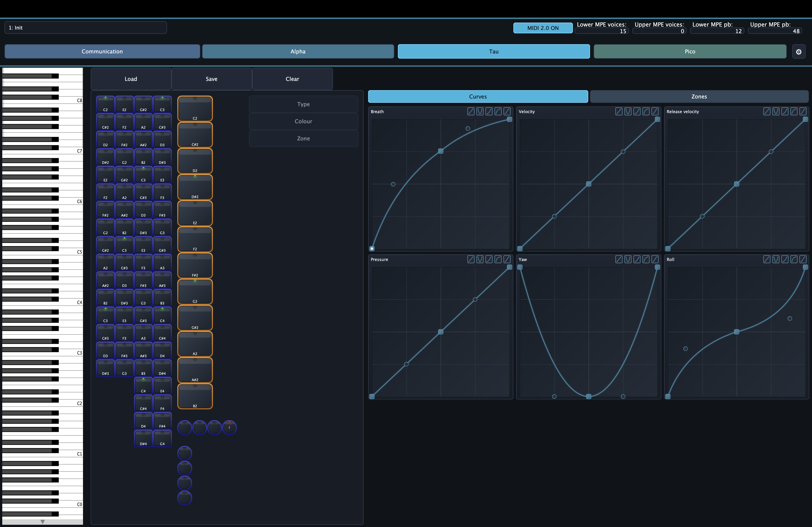The height and width of the screenshot is (527, 812).
Task: Switch to the Pico tab
Action: point(690,51)
